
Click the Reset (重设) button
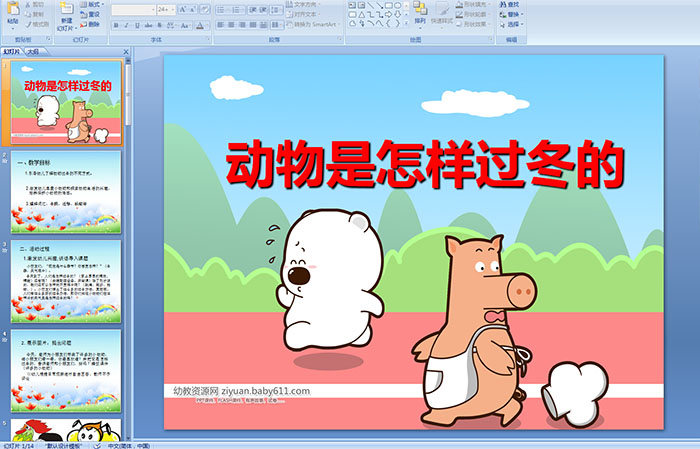coord(93,15)
